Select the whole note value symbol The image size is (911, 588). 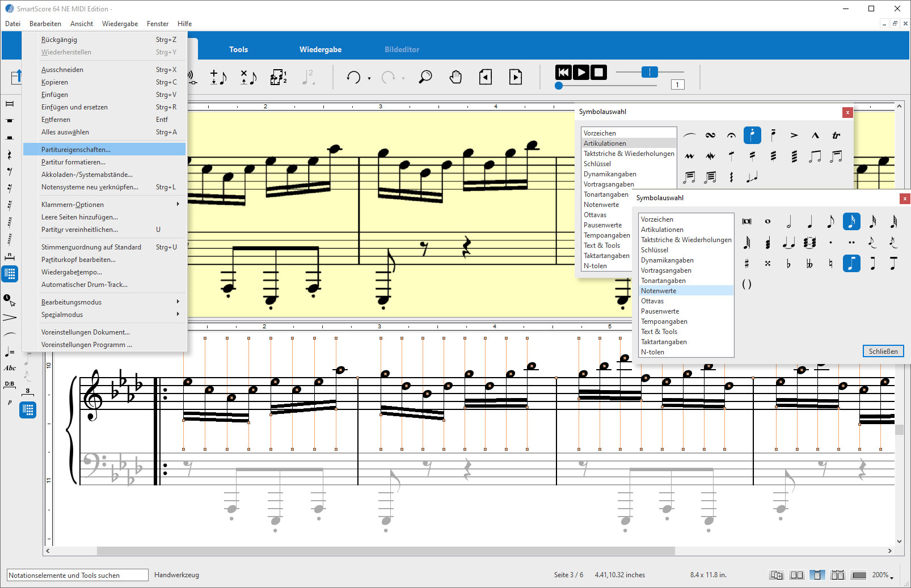click(767, 222)
